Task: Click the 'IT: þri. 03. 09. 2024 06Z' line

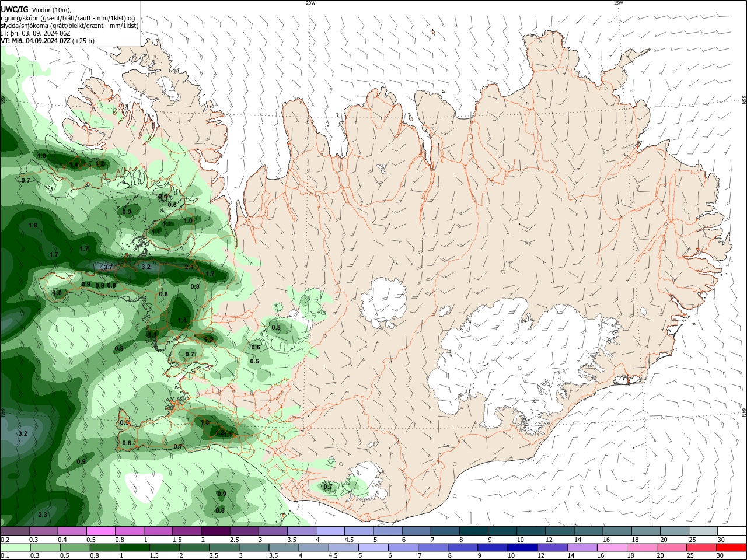Action: (x=36, y=33)
